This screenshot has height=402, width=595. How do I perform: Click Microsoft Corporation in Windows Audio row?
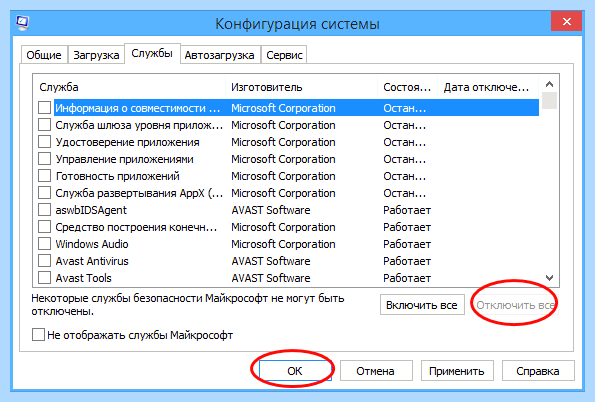(x=283, y=244)
